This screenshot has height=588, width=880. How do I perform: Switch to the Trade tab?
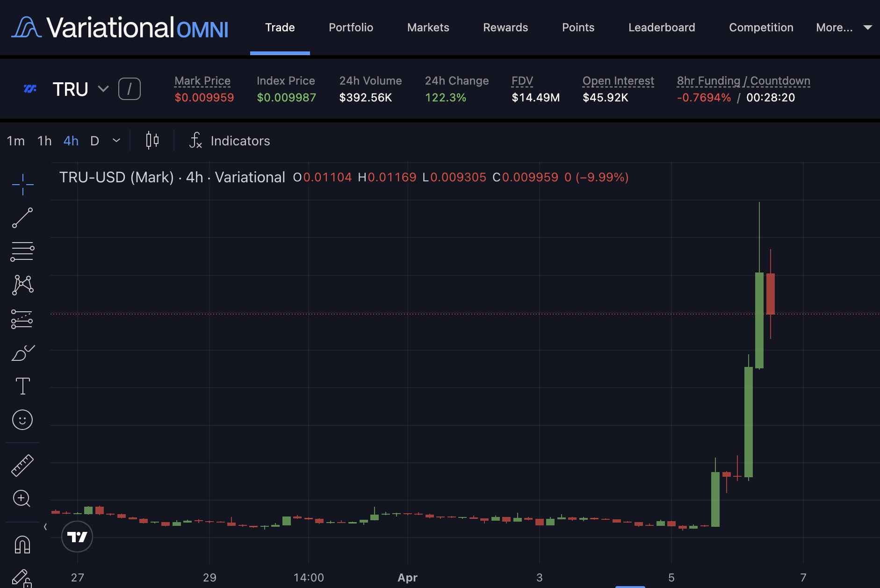coord(280,28)
